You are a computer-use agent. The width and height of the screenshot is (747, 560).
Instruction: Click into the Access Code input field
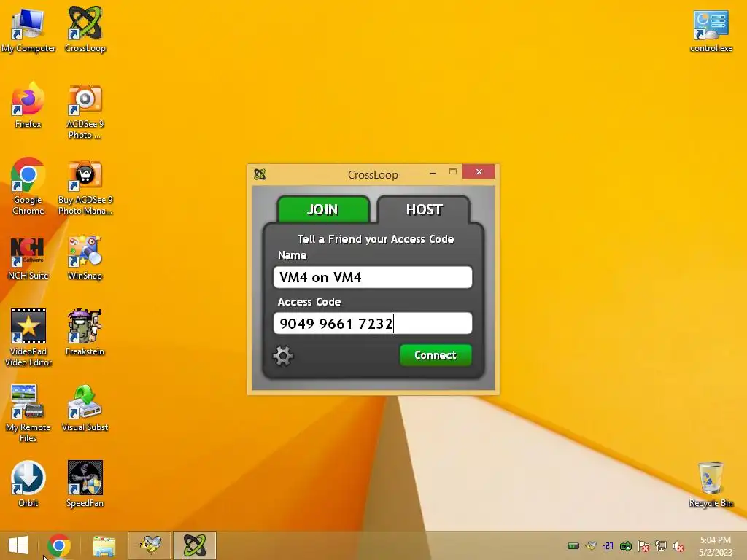click(x=373, y=323)
